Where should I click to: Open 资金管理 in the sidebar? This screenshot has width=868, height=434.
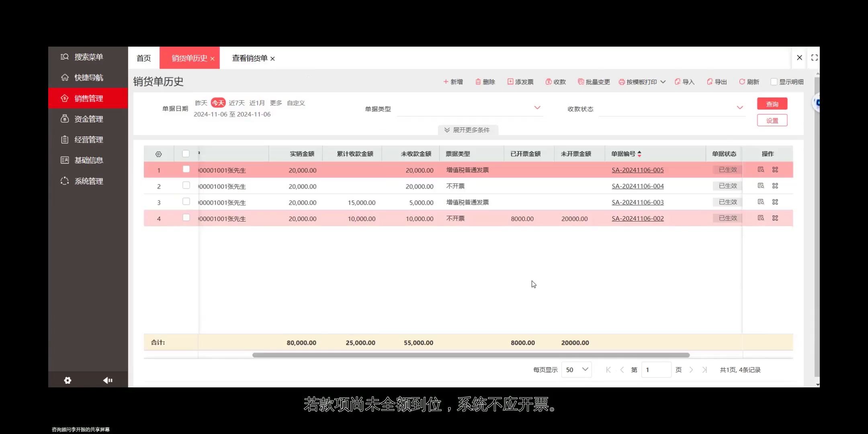click(88, 119)
